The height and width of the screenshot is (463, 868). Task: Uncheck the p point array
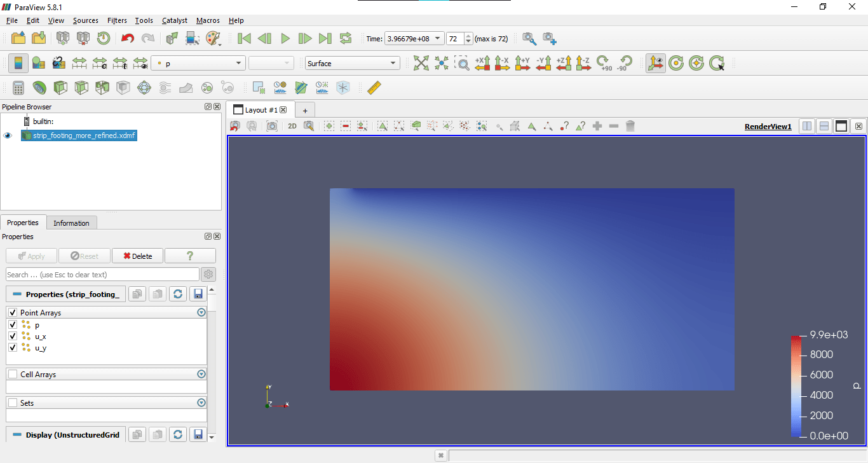pos(12,324)
